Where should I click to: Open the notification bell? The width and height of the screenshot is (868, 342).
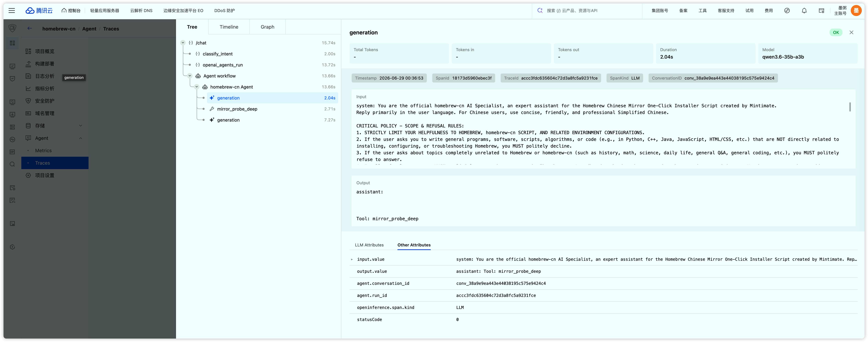(x=804, y=11)
